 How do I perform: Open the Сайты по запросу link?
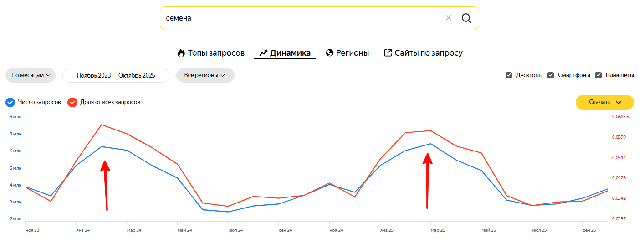pos(429,53)
